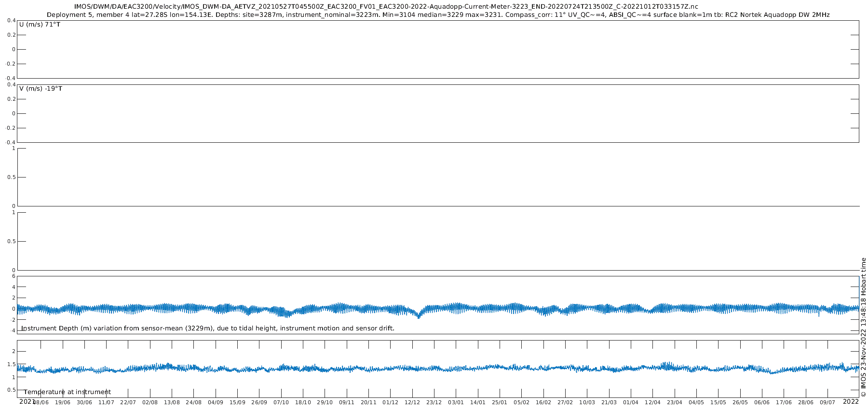Click the 13/08 date tick label

[x=172, y=402]
